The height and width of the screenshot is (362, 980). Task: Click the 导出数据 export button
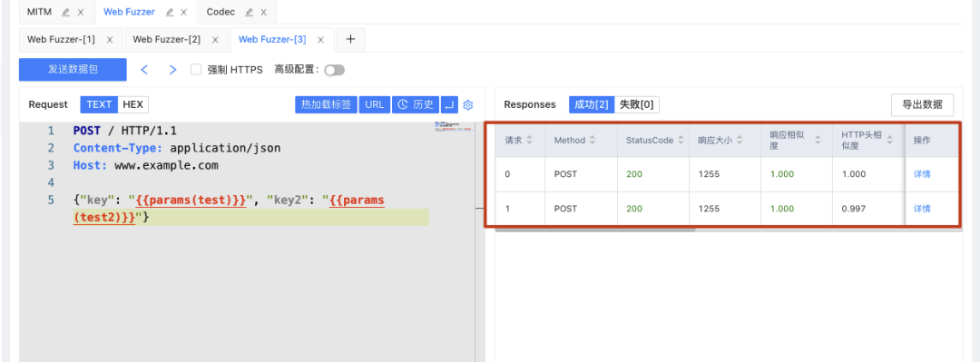922,104
